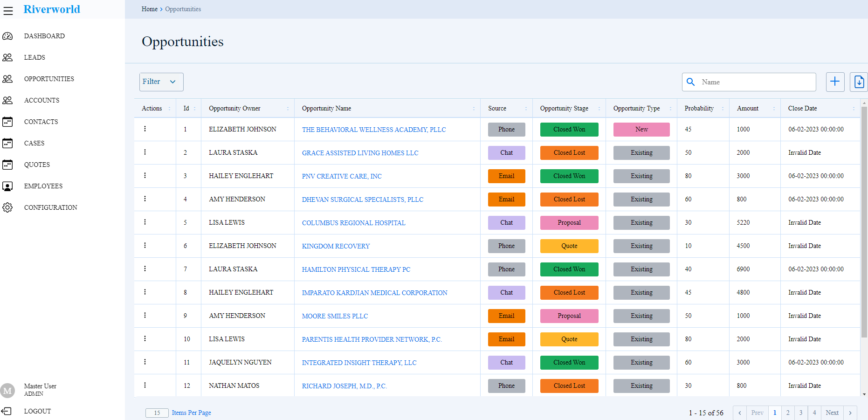Open actions menu for Kingdom Recovery row

click(x=145, y=246)
